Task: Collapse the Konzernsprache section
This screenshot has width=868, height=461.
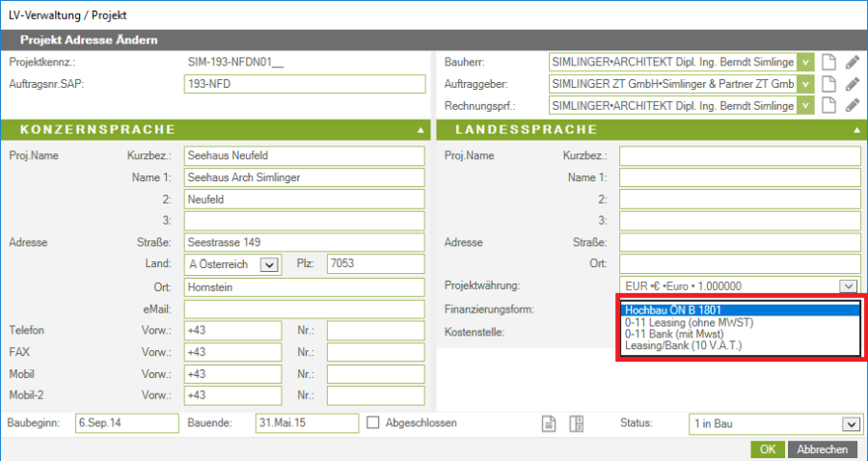Action: (420, 129)
